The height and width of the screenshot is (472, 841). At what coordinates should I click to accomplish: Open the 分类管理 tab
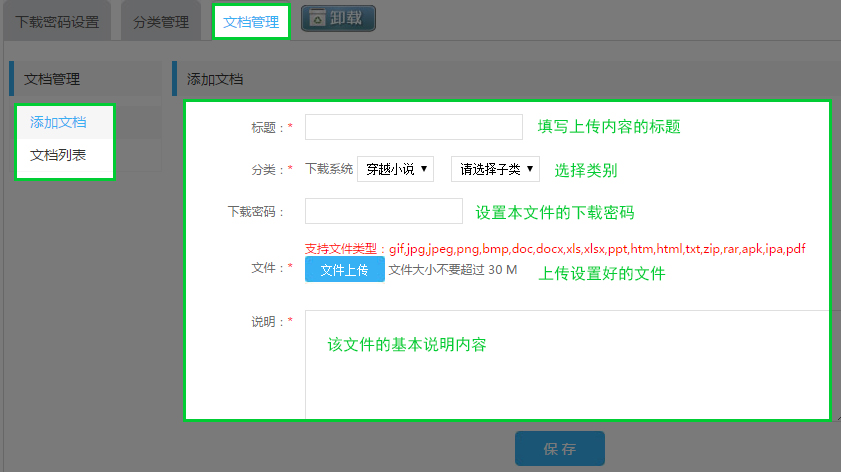(x=161, y=21)
